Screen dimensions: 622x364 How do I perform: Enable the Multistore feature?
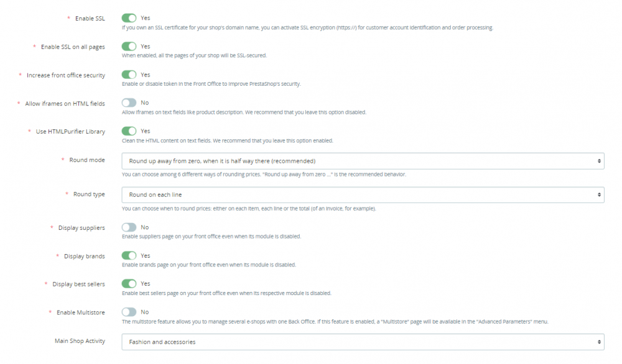(x=131, y=312)
